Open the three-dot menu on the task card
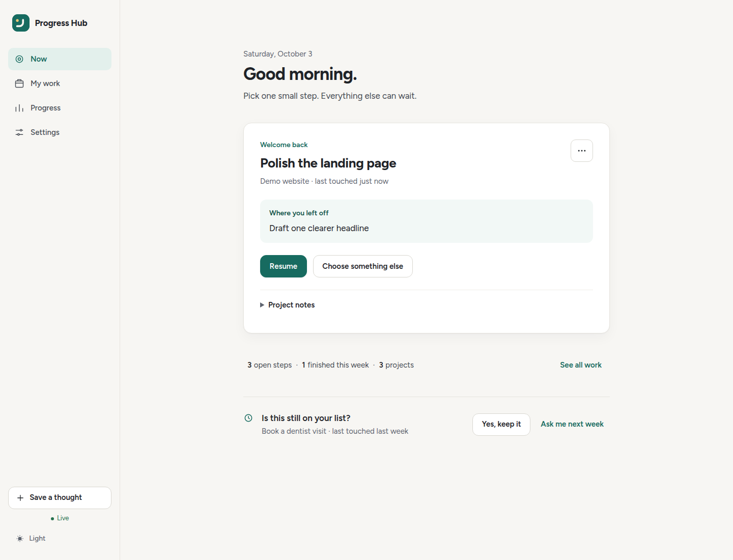This screenshot has width=733, height=560. tap(582, 151)
